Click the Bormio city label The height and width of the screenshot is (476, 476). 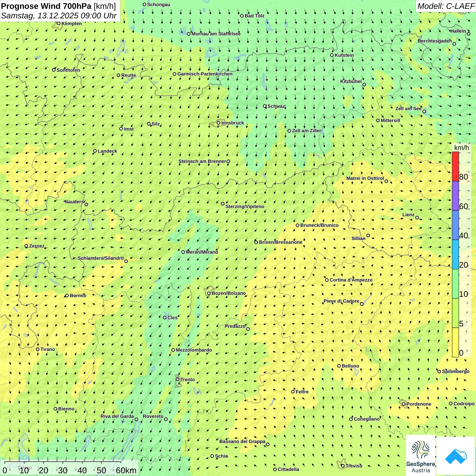(78, 295)
